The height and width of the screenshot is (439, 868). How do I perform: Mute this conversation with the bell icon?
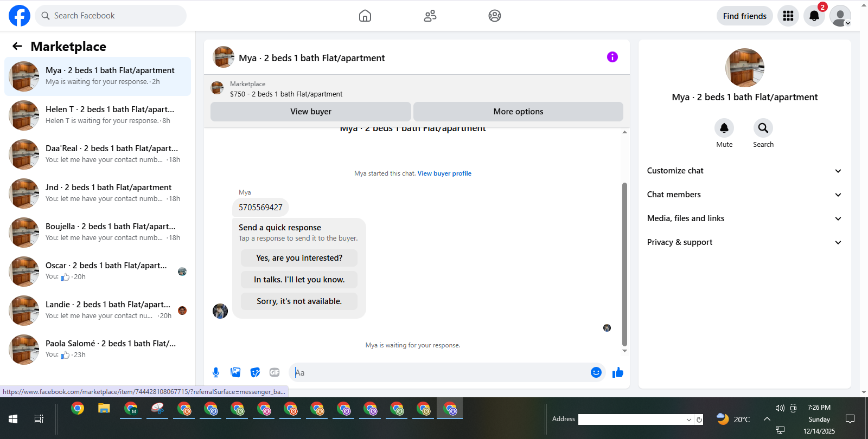[x=724, y=128]
